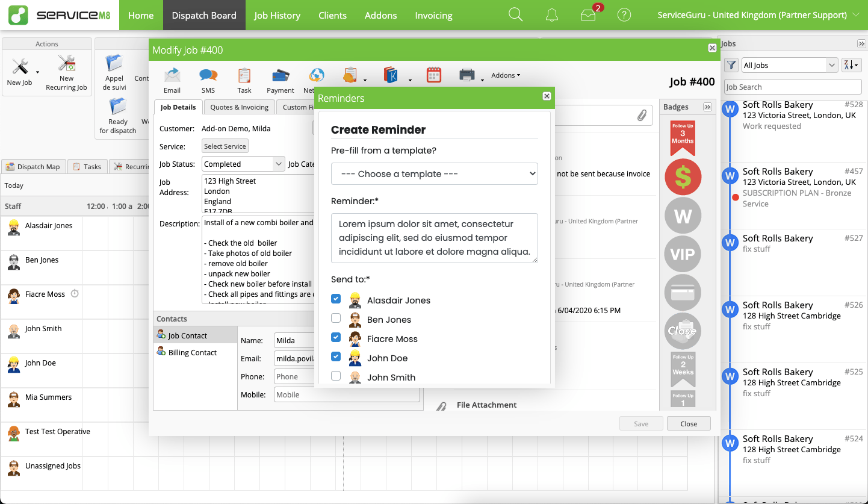Switch to the Tasks tab
The height and width of the screenshot is (504, 868).
pyautogui.click(x=87, y=167)
